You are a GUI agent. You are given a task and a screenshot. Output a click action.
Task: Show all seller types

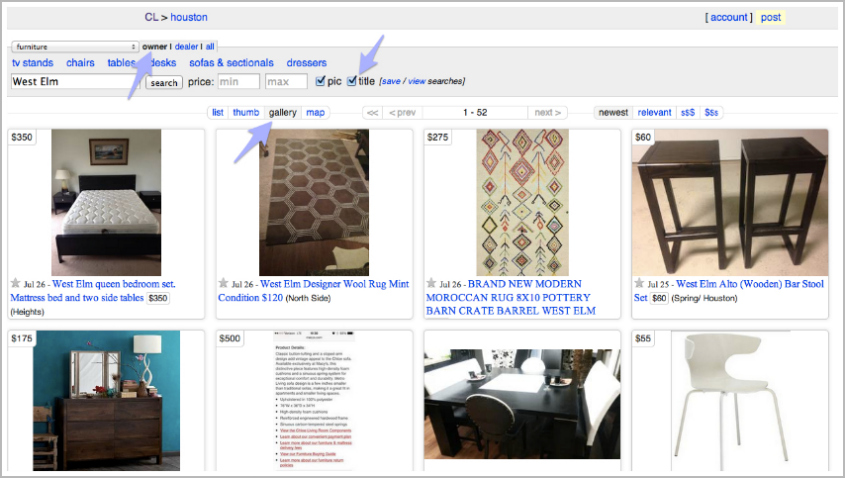click(x=210, y=47)
